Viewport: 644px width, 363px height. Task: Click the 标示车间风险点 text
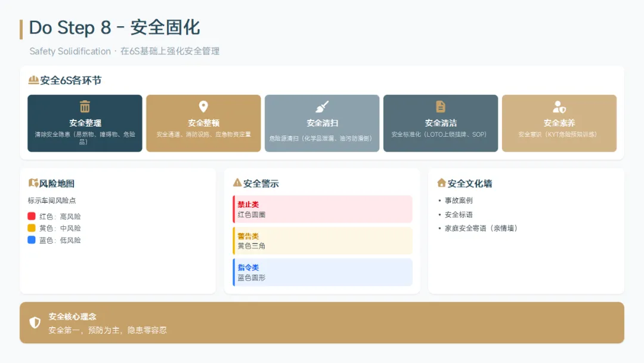click(52, 201)
